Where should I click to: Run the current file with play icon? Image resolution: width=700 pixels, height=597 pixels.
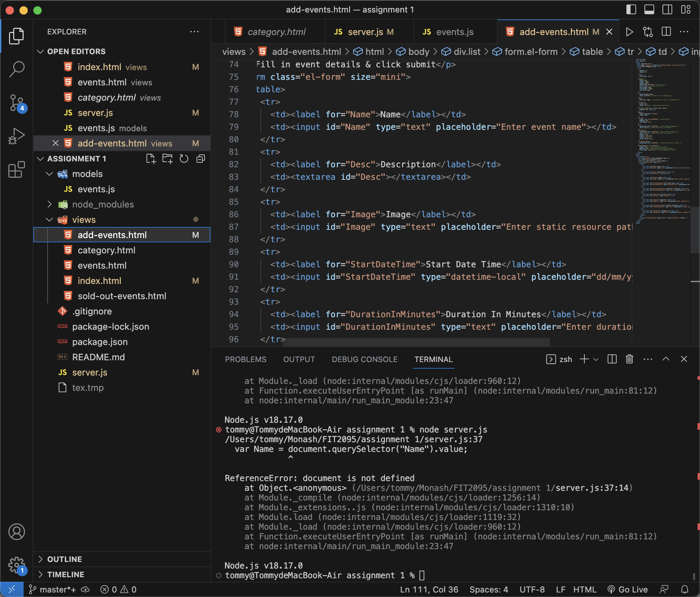[x=630, y=32]
